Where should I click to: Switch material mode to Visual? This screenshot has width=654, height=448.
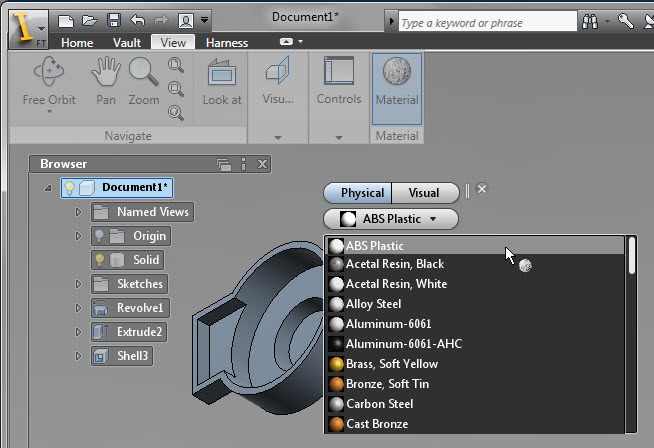coord(425,193)
